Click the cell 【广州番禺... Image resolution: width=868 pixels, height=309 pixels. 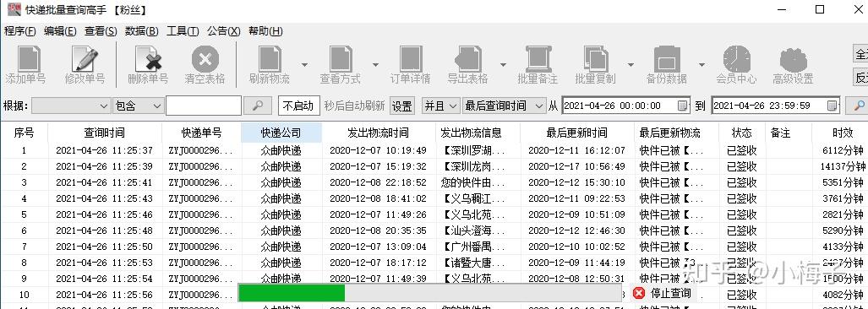474,247
